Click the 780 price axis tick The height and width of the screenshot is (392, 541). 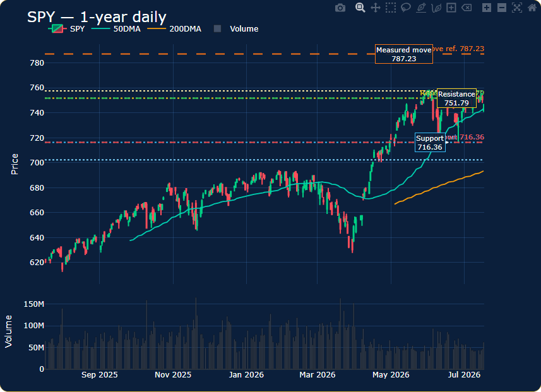37,62
